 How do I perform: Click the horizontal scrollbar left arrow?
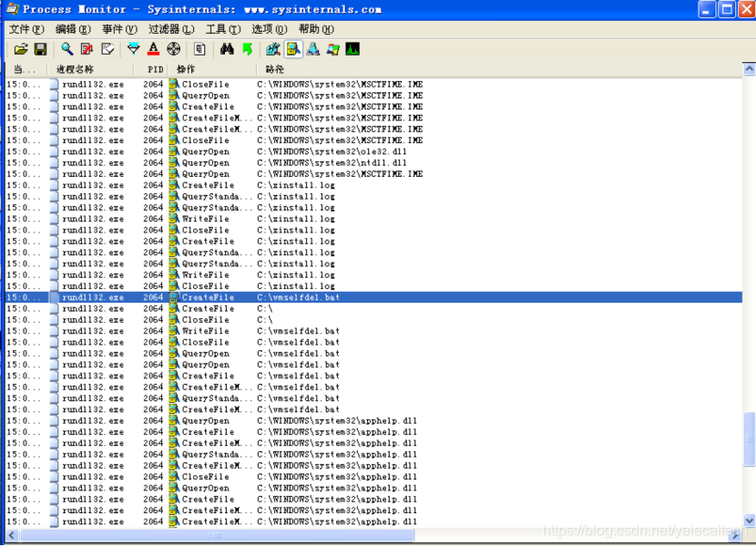pos(12,535)
